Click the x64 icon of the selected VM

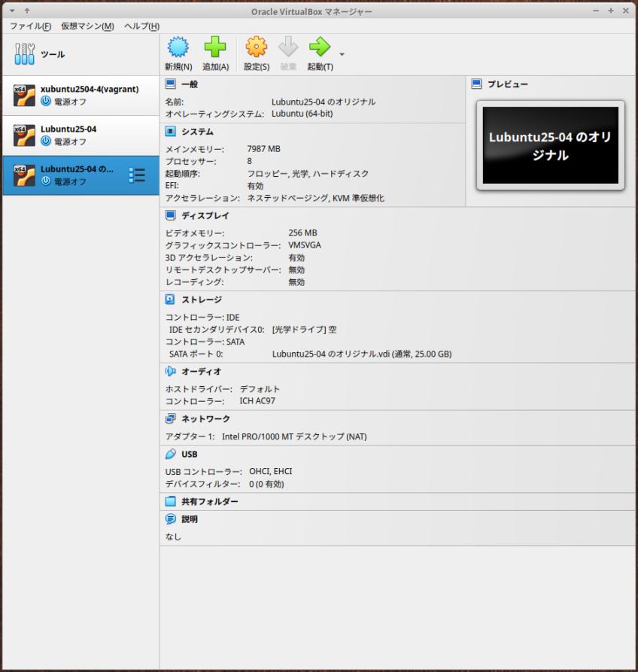coord(24,175)
